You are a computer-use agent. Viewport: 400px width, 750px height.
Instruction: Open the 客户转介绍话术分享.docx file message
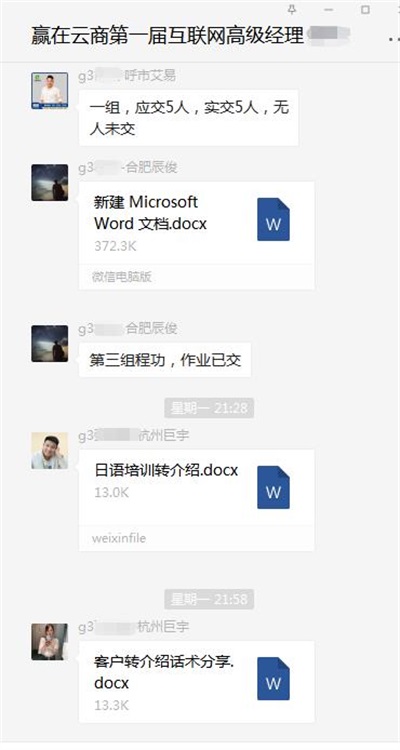[x=197, y=682]
